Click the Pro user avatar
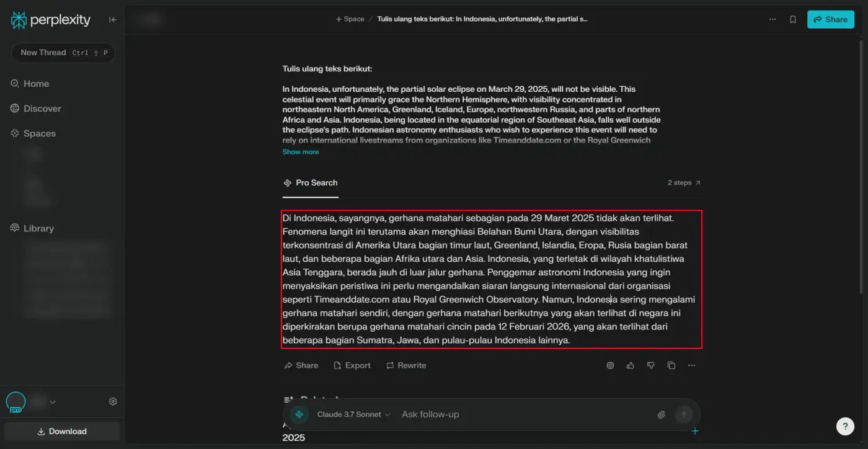Image resolution: width=868 pixels, height=449 pixels. (x=15, y=402)
